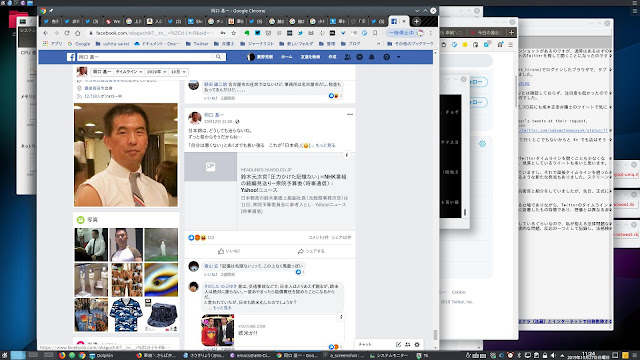Click ホーム in Facebook top bar
This screenshot has height=360, width=640.
pos(287,57)
